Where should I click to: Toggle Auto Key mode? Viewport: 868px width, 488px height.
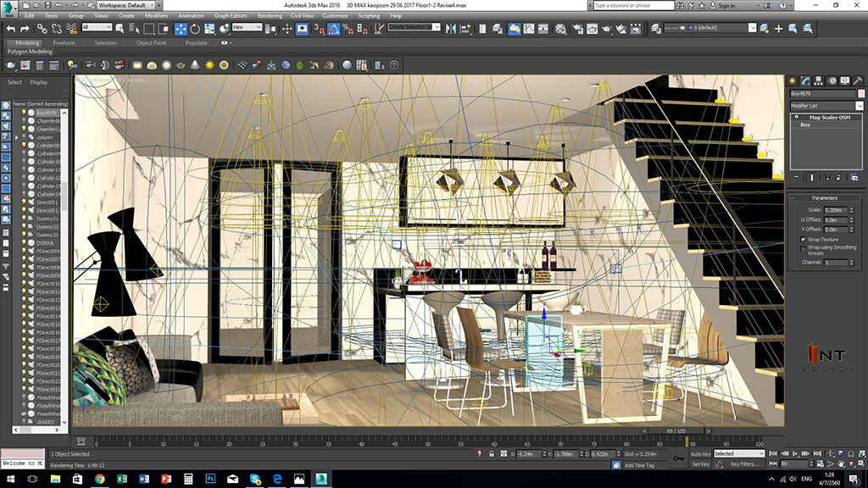700,454
